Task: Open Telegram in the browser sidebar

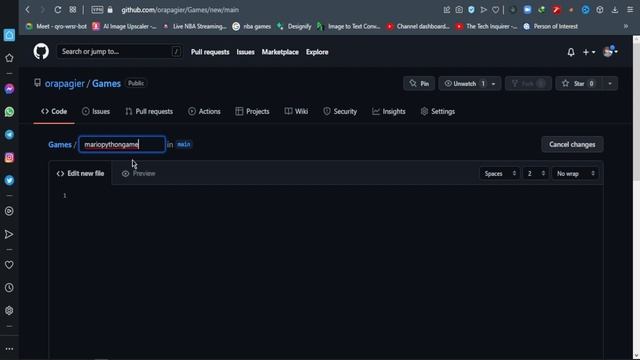Action: pyautogui.click(x=9, y=135)
